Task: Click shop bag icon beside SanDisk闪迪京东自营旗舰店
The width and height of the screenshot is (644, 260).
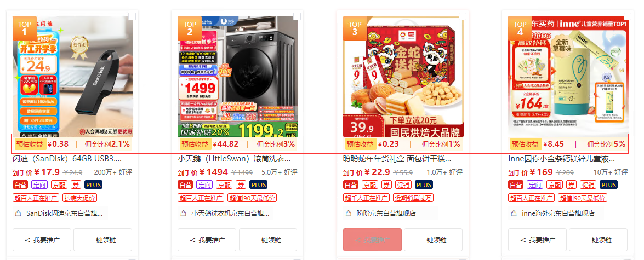Action: 18,213
